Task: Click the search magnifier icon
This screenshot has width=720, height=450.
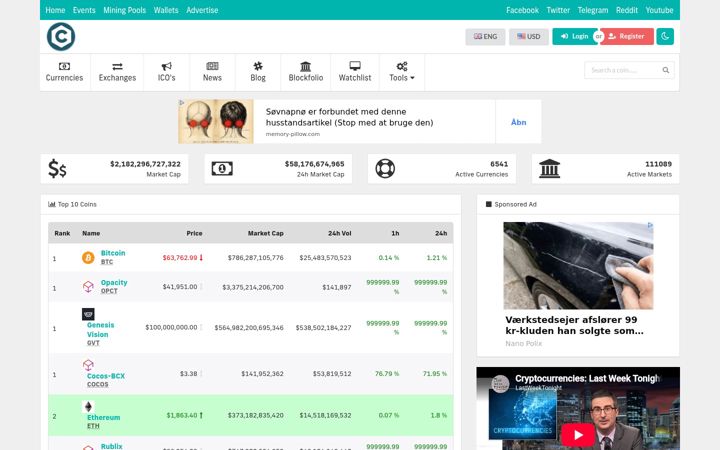Action: (x=666, y=70)
